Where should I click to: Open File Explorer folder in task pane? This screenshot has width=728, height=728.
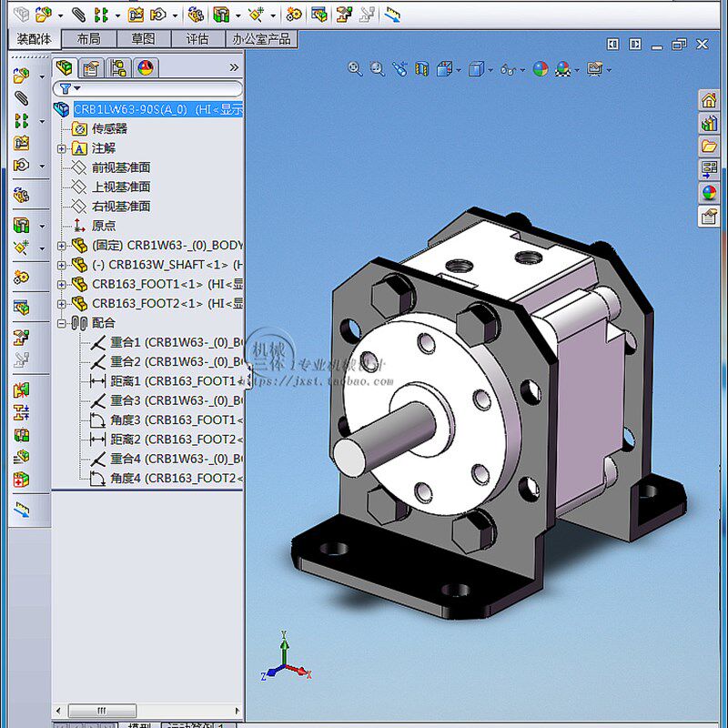coord(709,147)
